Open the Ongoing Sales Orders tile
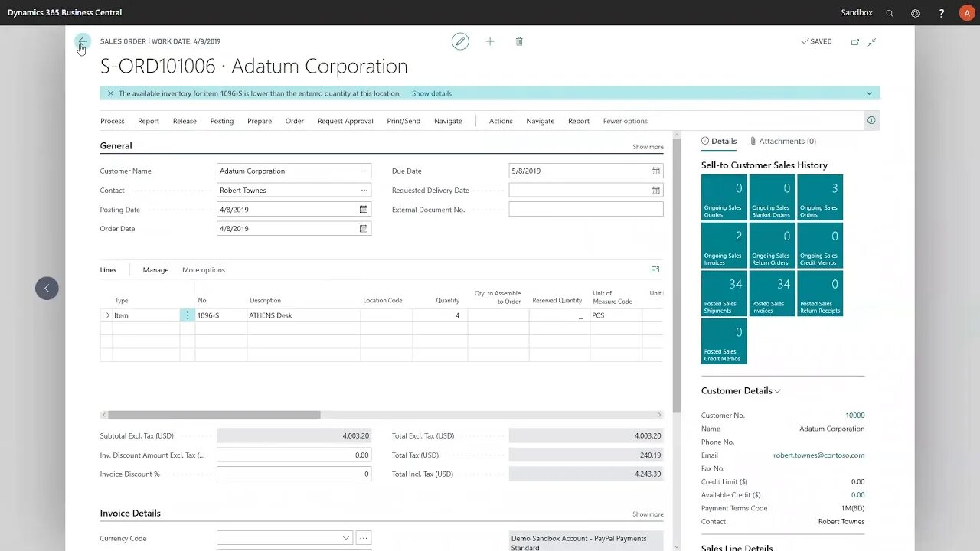Image resolution: width=980 pixels, height=551 pixels. [x=819, y=197]
